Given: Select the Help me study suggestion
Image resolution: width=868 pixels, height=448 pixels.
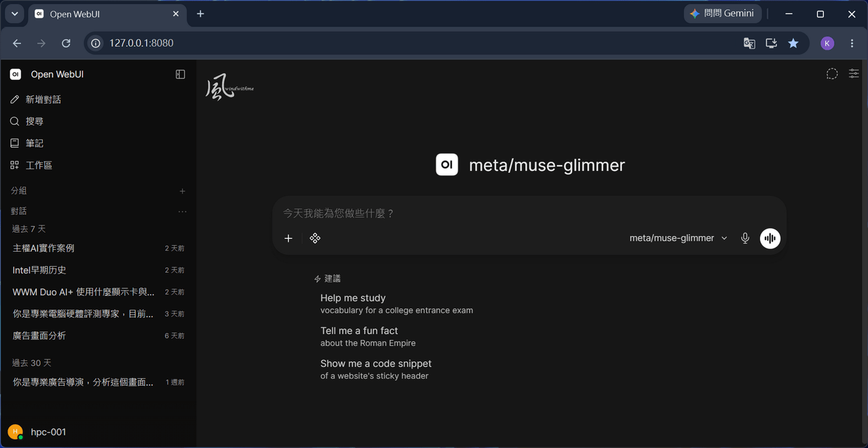Looking at the screenshot, I should pos(396,303).
